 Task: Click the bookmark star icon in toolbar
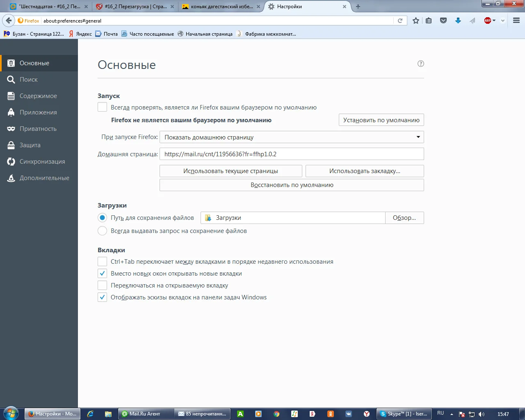416,21
